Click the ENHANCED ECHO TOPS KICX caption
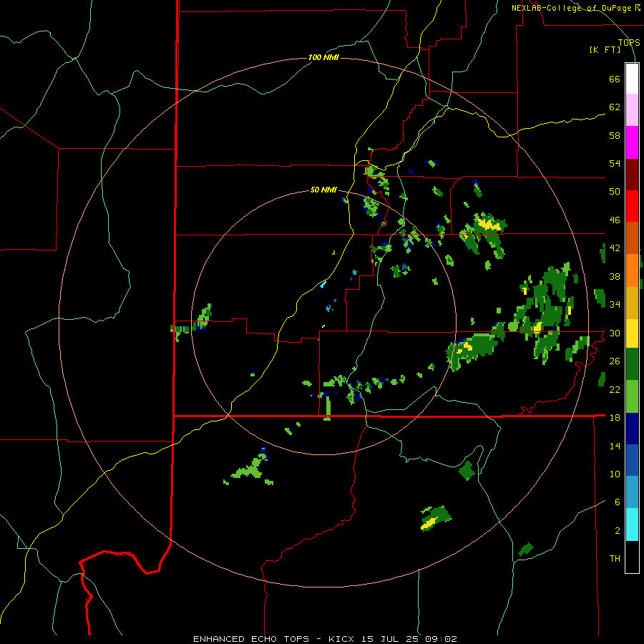644x644 pixels. [x=325, y=639]
